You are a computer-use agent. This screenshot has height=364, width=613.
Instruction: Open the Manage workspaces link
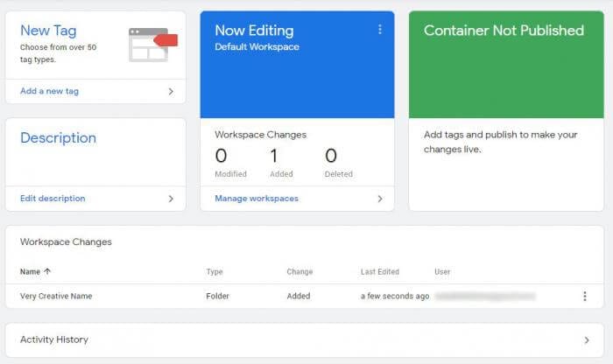(x=257, y=199)
